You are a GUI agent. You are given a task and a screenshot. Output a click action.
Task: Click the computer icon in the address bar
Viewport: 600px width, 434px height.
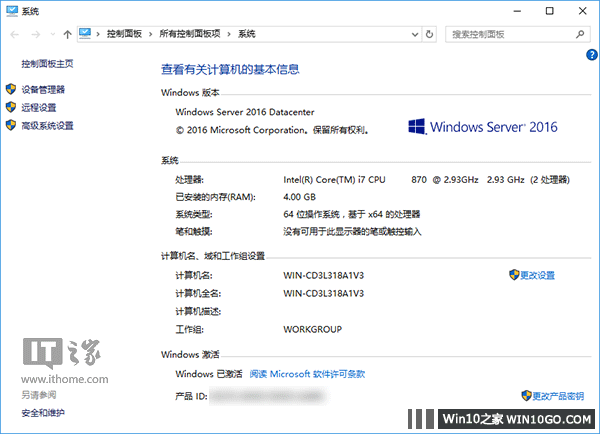[x=86, y=34]
